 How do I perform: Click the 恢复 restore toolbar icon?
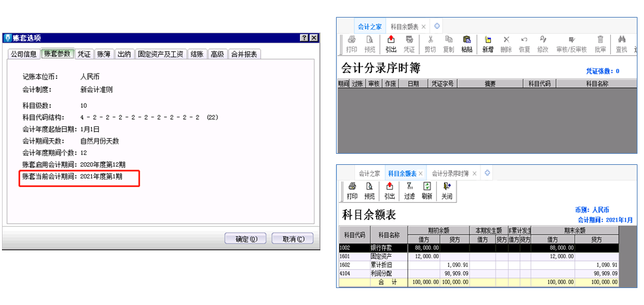tap(524, 40)
